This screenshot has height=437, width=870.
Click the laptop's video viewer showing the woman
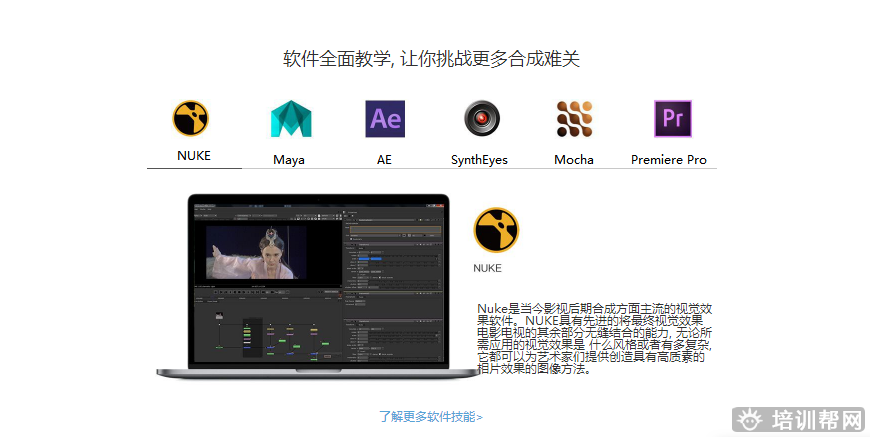click(x=269, y=251)
